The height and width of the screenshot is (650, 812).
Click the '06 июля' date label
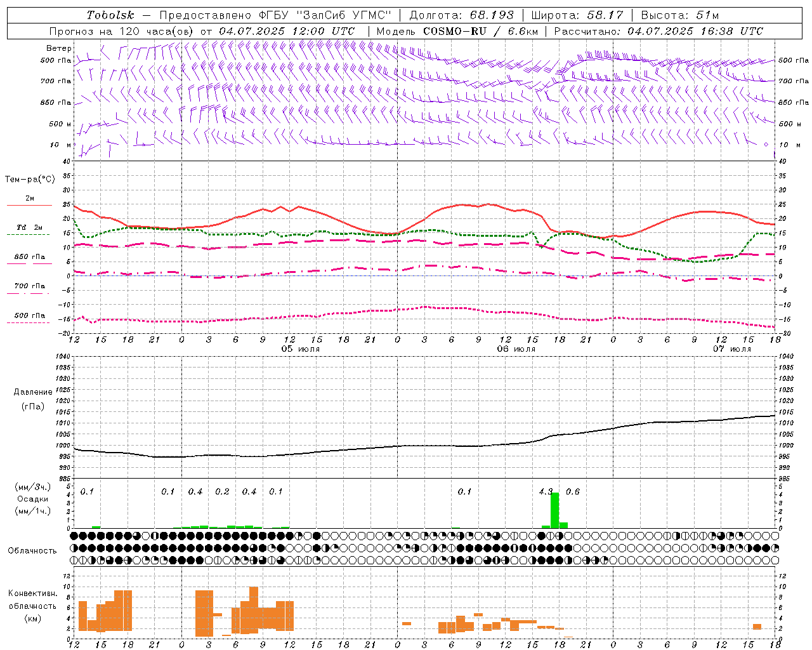[516, 349]
